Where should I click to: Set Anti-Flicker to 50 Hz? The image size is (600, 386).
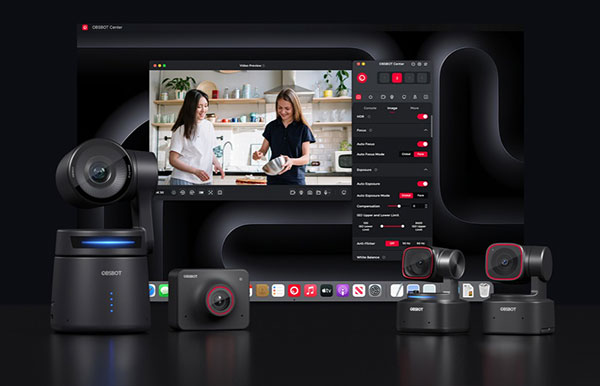click(x=406, y=243)
